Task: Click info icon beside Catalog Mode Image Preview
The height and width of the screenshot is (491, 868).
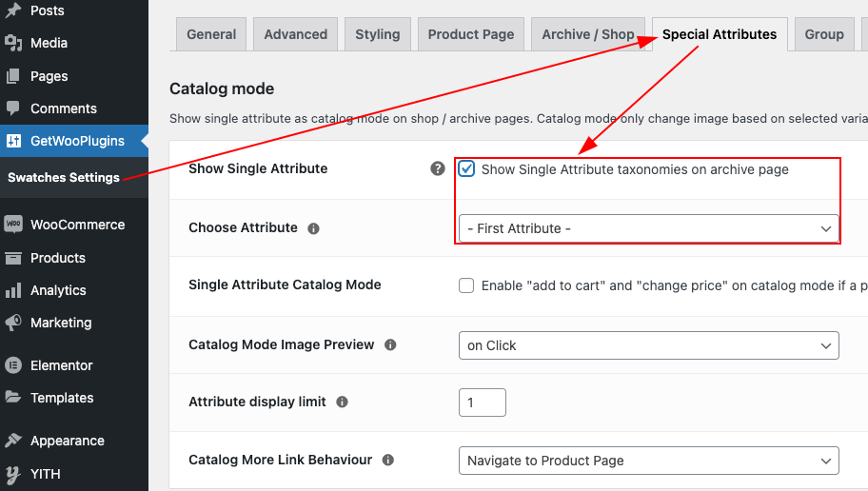Action: 390,344
